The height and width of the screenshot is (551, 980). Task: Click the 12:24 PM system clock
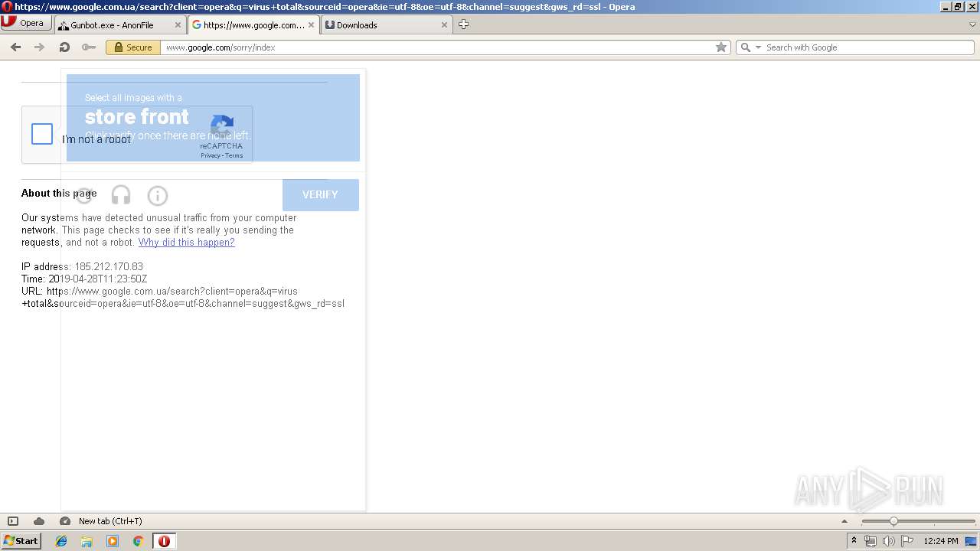[x=941, y=541]
